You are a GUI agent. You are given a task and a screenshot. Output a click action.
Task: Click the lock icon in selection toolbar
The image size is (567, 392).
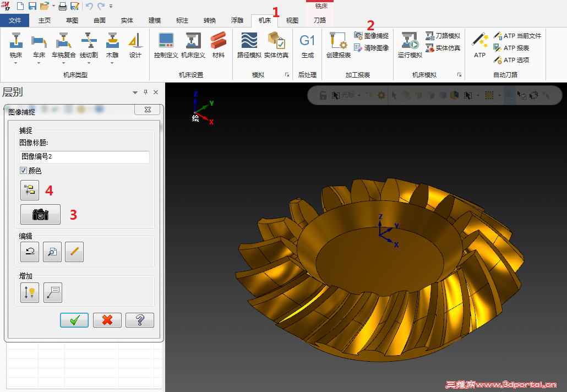click(x=323, y=95)
